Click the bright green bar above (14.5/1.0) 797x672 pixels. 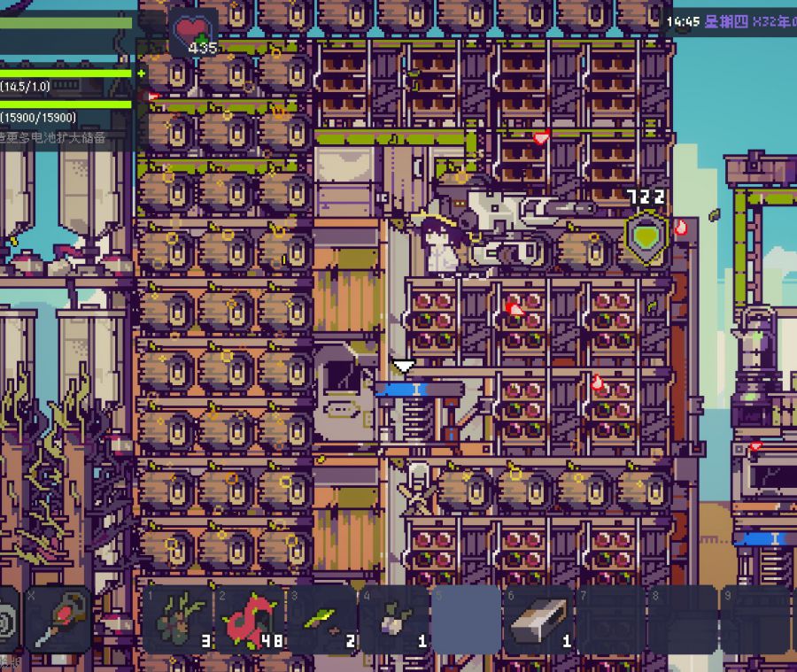(66, 73)
